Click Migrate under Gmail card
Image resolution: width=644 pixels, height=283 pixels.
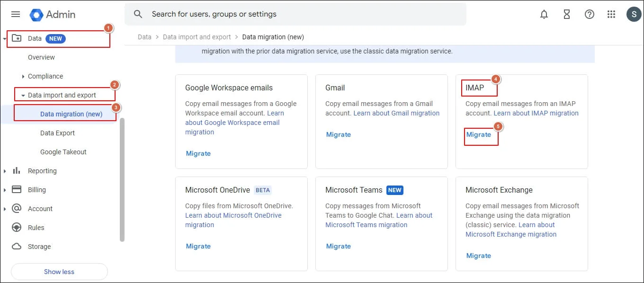point(339,134)
